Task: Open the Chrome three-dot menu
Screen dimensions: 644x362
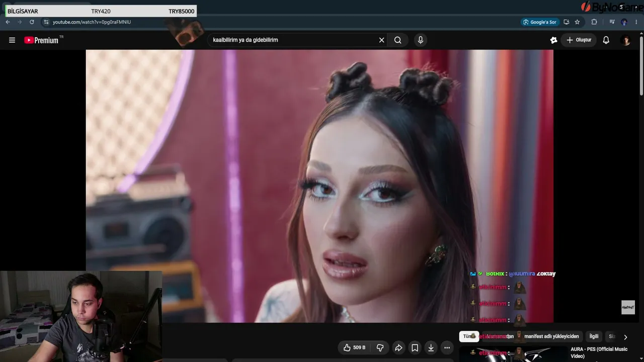Action: [x=636, y=22]
